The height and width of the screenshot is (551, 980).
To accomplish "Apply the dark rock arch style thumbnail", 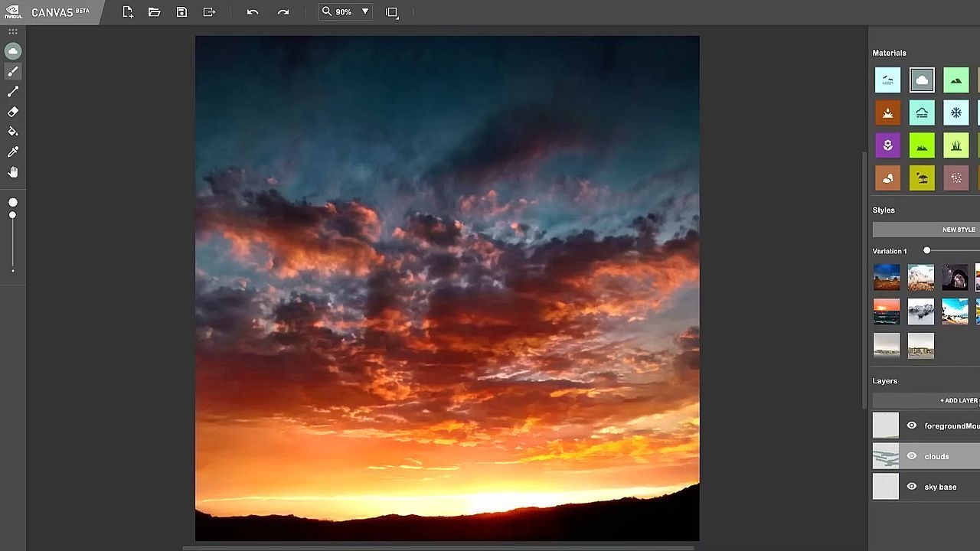I will pos(955,278).
